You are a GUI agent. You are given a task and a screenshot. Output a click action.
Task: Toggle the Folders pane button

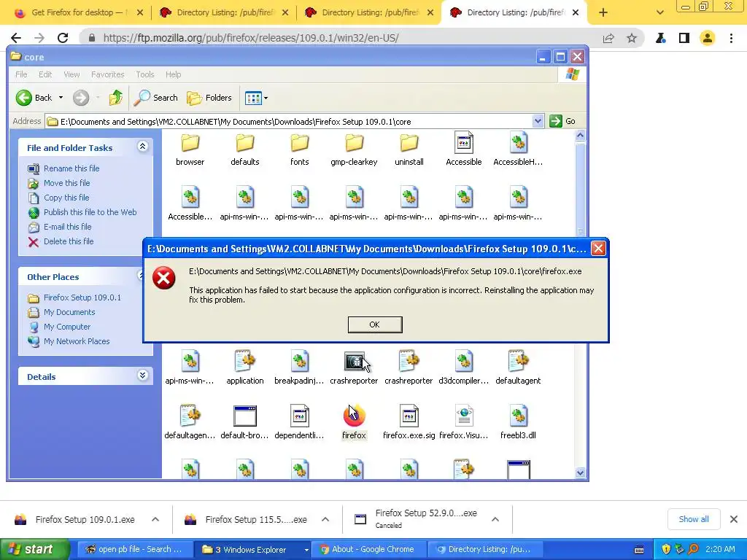[209, 98]
